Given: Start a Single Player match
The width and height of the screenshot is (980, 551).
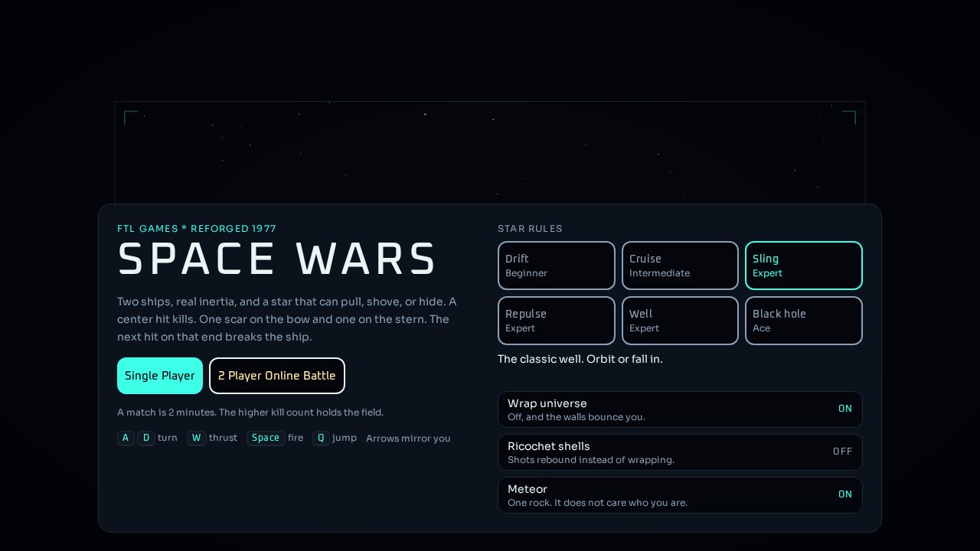Looking at the screenshot, I should point(160,376).
